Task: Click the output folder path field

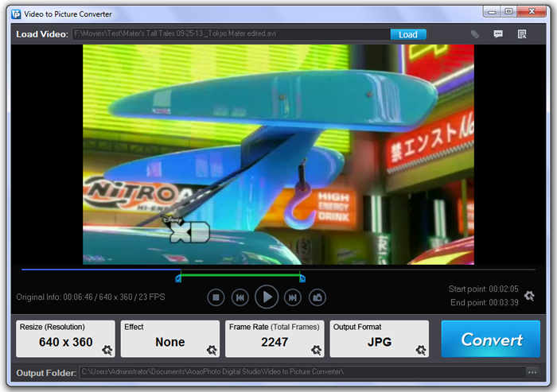Action: click(302, 372)
